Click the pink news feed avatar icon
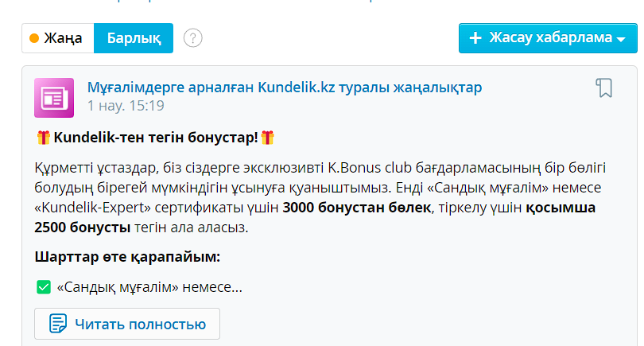644x346 pixels. (x=53, y=97)
